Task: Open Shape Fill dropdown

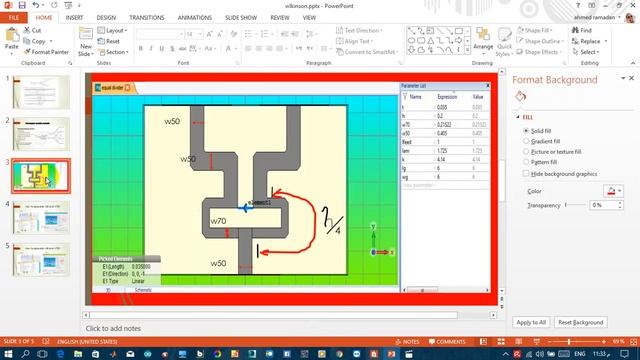Action: pyautogui.click(x=535, y=30)
